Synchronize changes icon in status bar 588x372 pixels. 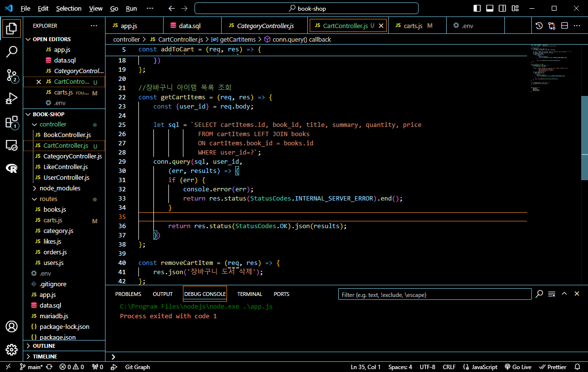[49, 367]
